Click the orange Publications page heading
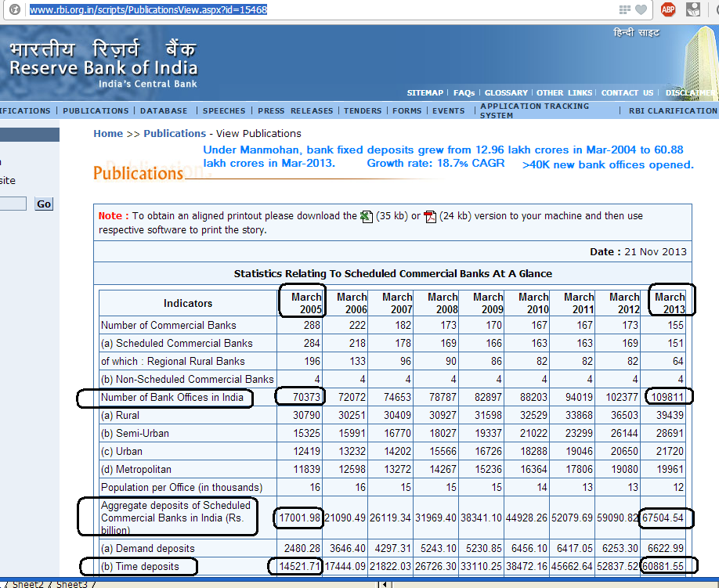 139,173
